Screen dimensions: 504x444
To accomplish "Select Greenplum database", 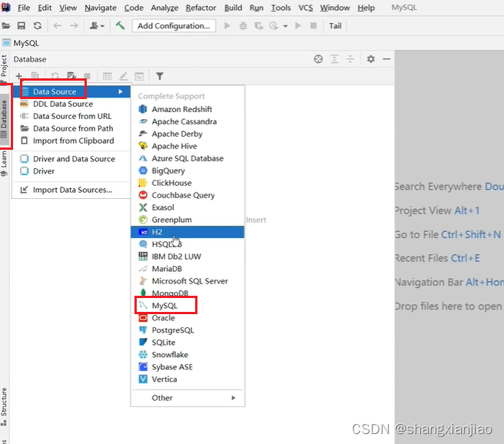I will [187, 220].
